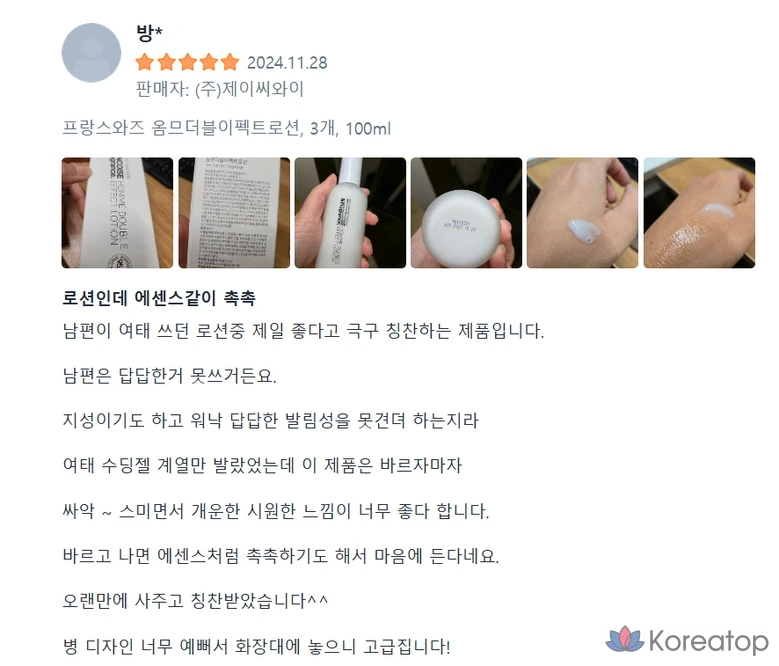Click review headline 로션인데 에센스같이 촉촉

click(x=159, y=298)
